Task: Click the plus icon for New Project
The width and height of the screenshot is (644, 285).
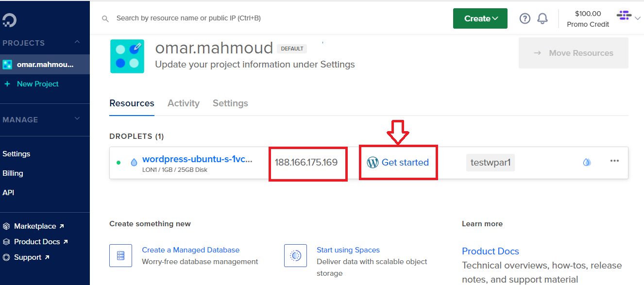Action: coord(7,84)
